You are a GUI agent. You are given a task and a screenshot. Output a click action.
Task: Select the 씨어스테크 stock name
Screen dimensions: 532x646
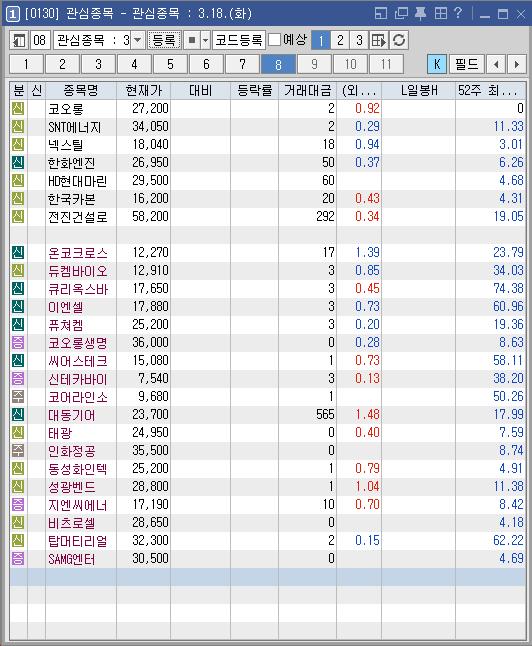pos(78,361)
